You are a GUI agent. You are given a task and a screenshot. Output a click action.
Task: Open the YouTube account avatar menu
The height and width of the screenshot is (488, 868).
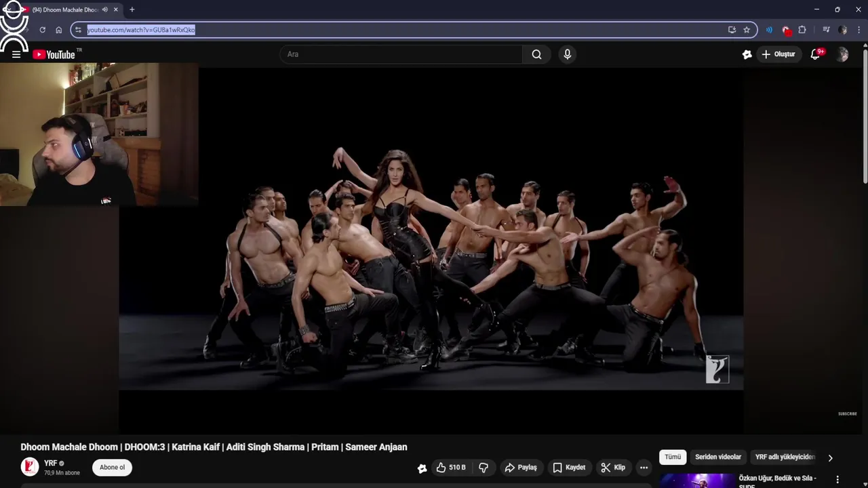point(842,54)
